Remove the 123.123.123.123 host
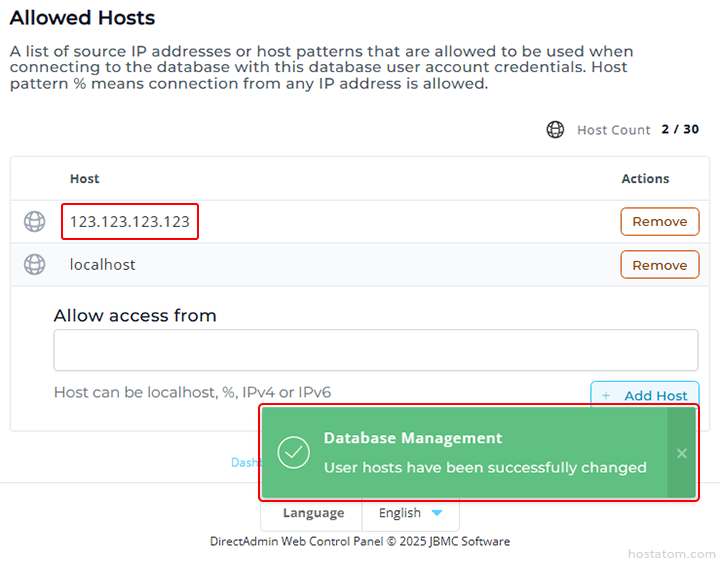720x562 pixels. click(x=659, y=221)
